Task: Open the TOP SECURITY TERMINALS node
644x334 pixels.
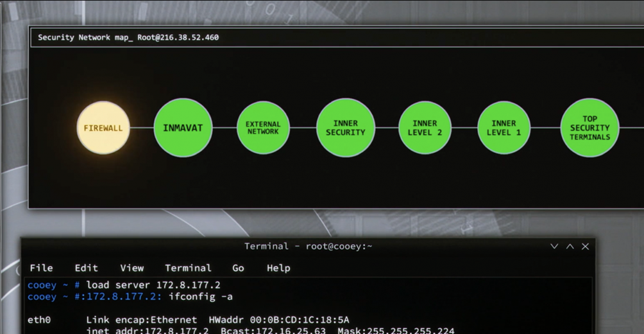Action: (x=589, y=128)
